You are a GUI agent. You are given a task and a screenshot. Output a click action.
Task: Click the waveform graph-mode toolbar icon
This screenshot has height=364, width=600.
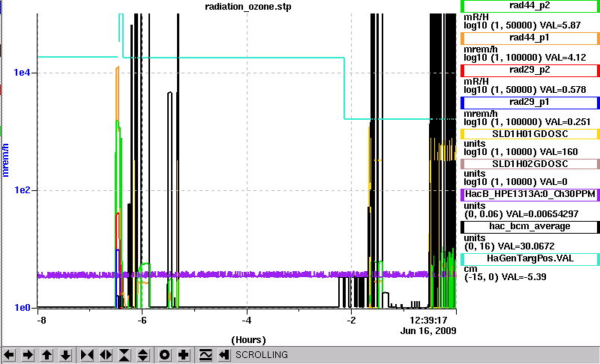[205, 355]
